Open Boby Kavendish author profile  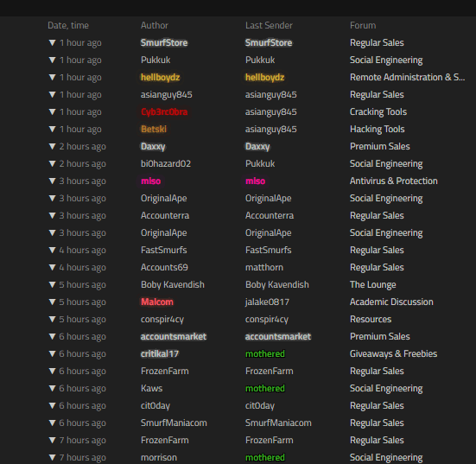tap(173, 285)
